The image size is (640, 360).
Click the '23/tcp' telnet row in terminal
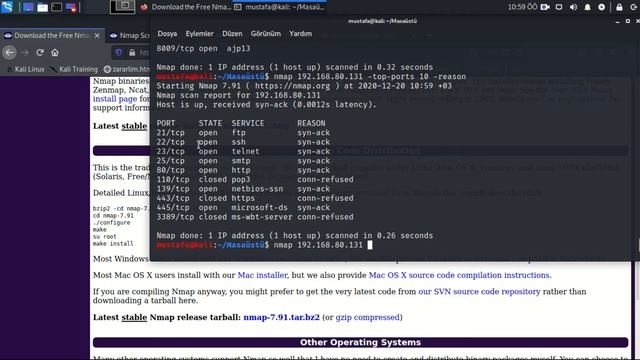pos(243,151)
